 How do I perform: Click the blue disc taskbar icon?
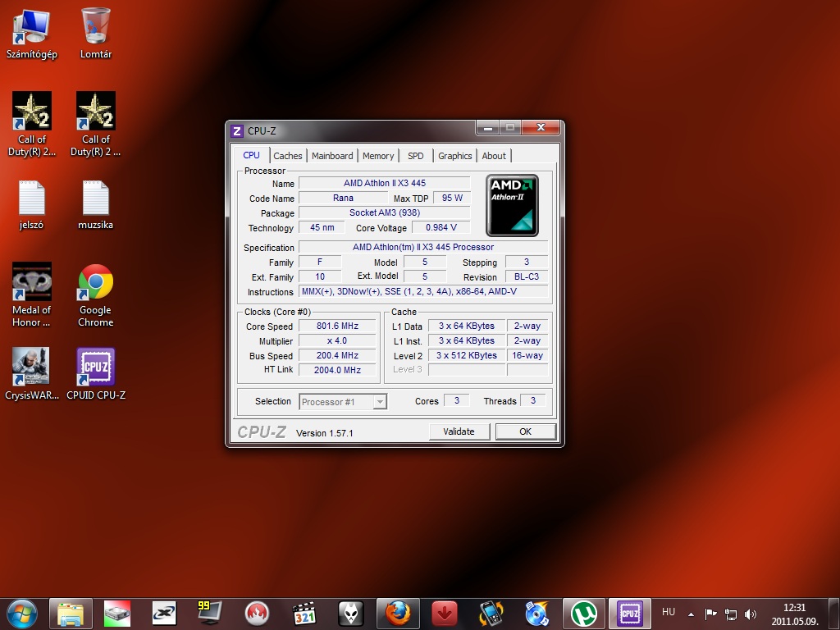coord(537,614)
